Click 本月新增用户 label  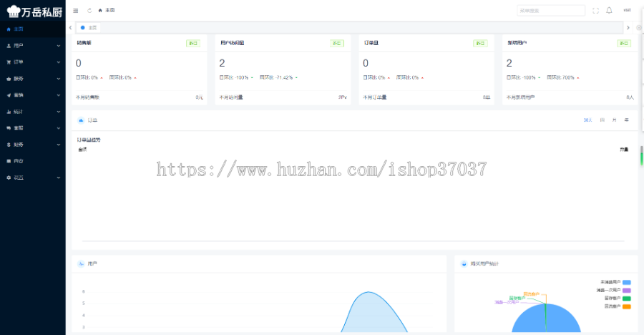[520, 97]
